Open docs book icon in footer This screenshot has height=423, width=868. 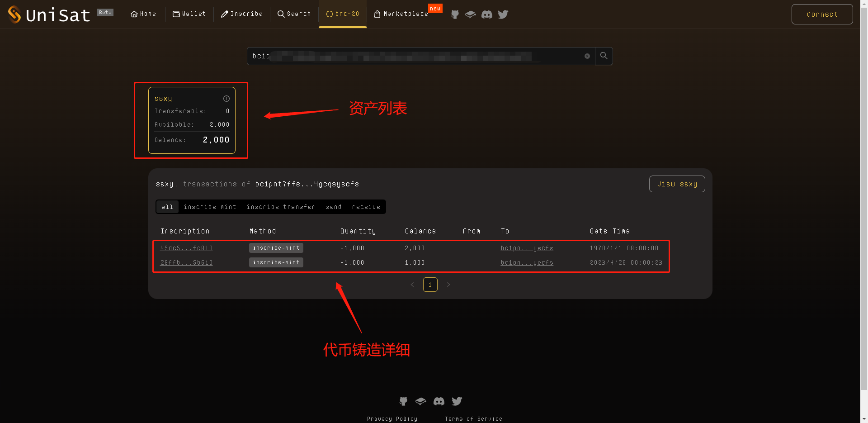pos(420,401)
